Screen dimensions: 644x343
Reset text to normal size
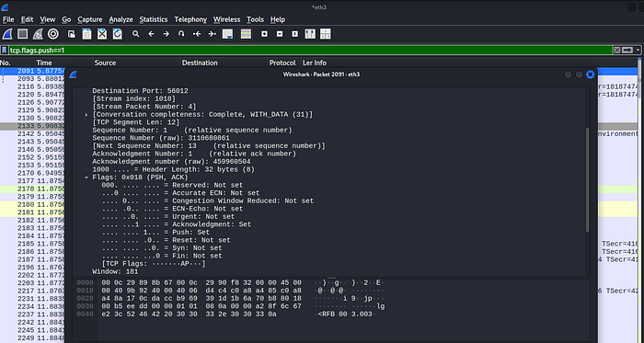coord(295,34)
